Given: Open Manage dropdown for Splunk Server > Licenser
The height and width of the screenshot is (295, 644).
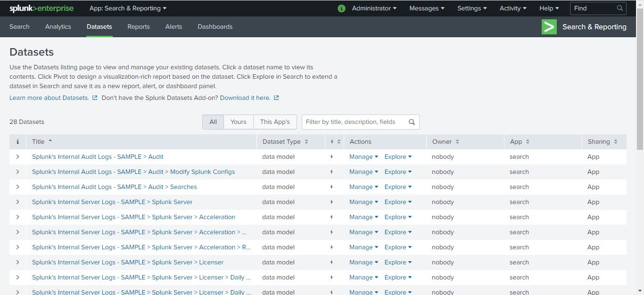Looking at the screenshot, I should (x=363, y=262).
